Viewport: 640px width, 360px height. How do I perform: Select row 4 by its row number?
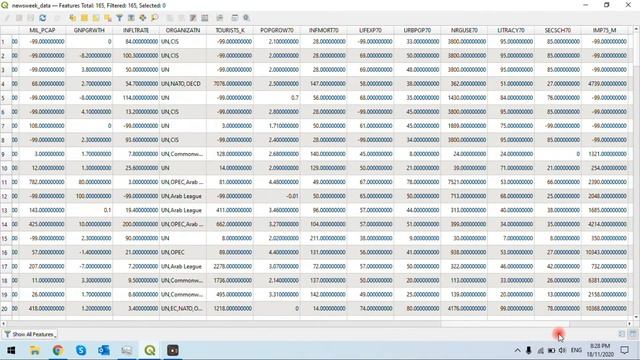tap(5, 84)
